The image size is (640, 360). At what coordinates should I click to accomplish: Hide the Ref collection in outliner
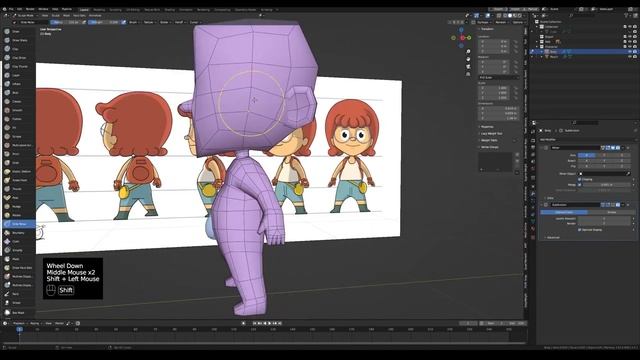630,42
